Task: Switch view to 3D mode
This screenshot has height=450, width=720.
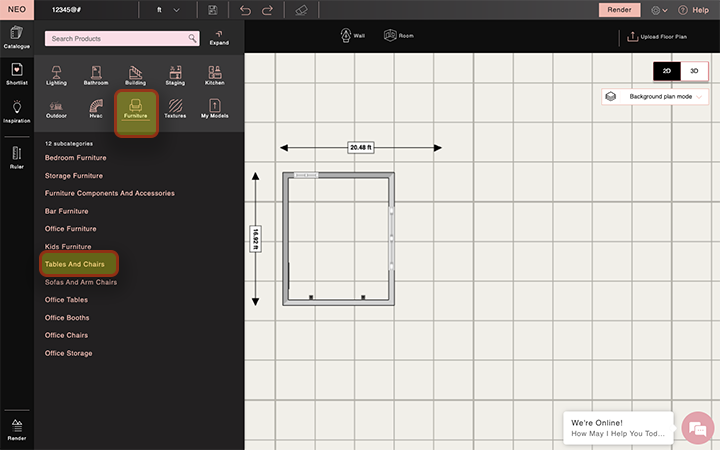Action: pos(694,71)
